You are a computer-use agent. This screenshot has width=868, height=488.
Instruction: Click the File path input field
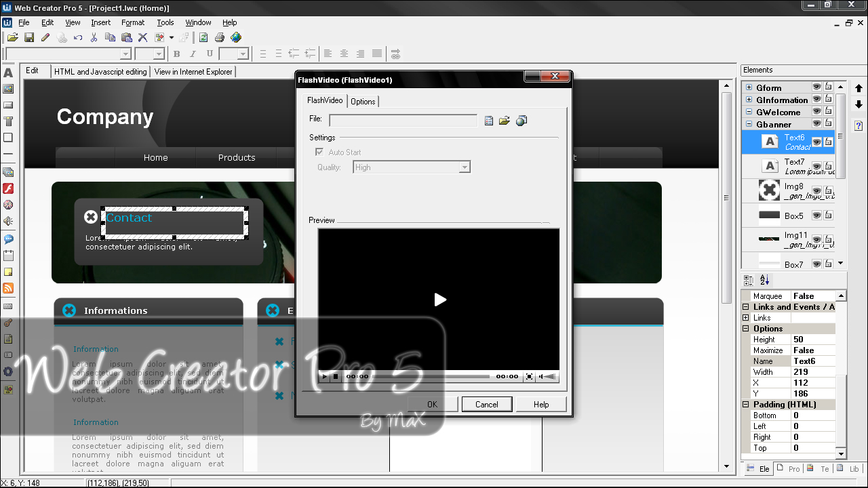[x=403, y=121]
